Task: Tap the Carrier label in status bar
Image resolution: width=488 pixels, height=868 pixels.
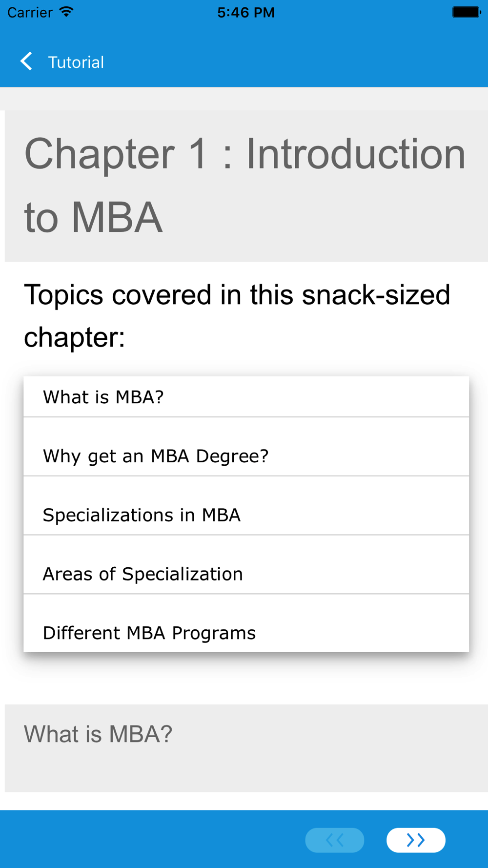Action: pyautogui.click(x=30, y=12)
